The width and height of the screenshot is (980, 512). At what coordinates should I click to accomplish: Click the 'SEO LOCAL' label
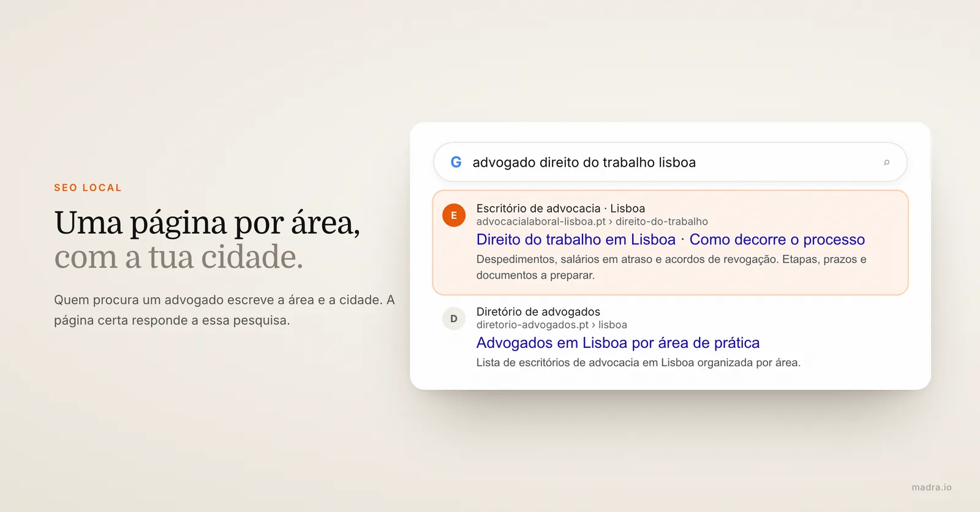[88, 187]
